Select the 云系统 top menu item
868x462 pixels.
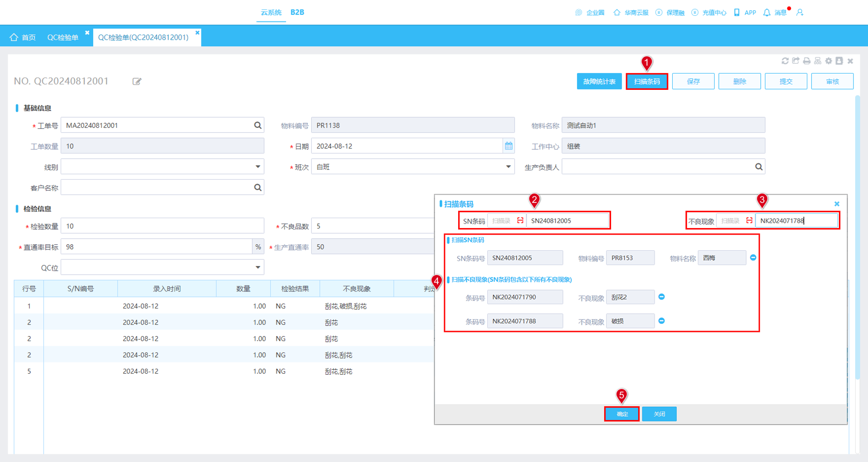[271, 12]
